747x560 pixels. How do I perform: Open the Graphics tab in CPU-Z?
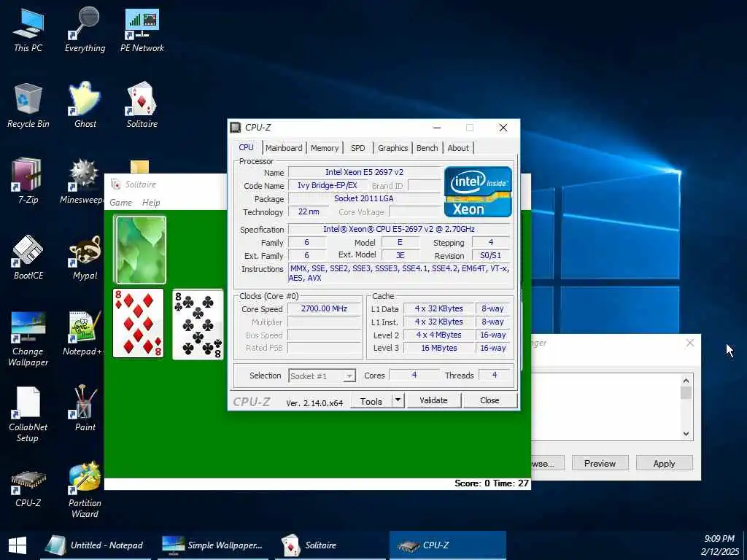(x=392, y=148)
